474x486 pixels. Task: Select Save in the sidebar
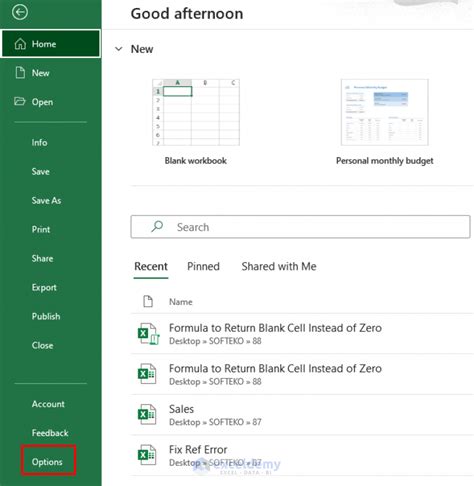click(x=40, y=172)
